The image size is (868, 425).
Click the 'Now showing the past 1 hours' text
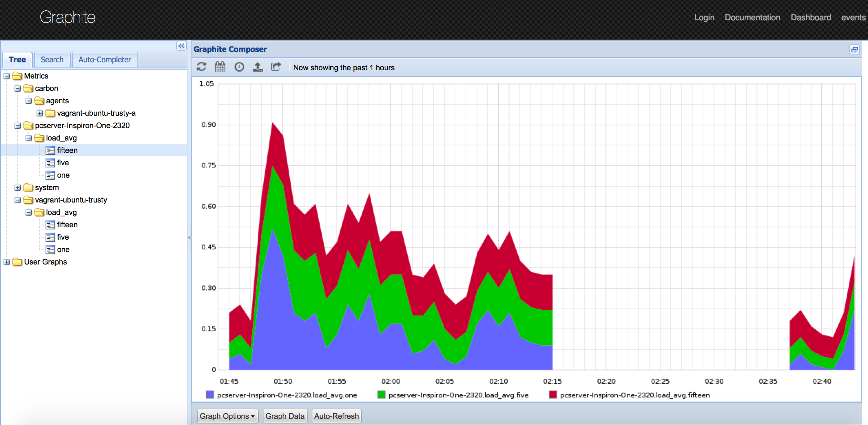pyautogui.click(x=344, y=68)
